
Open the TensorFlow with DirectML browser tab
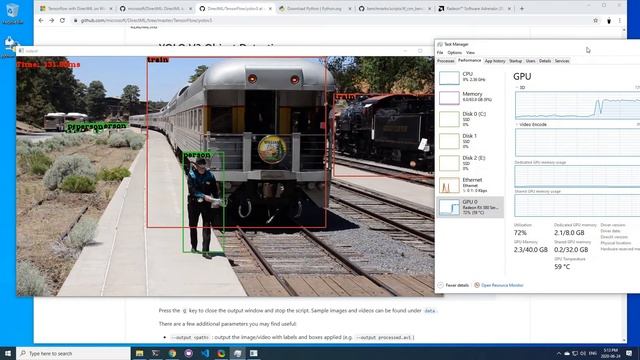pyautogui.click(x=76, y=8)
